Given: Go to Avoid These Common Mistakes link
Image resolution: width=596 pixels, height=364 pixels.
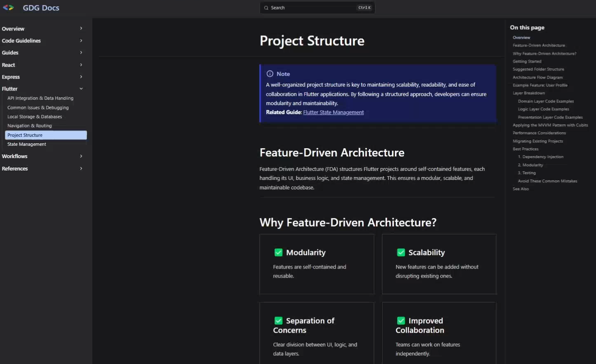Looking at the screenshot, I should point(547,181).
